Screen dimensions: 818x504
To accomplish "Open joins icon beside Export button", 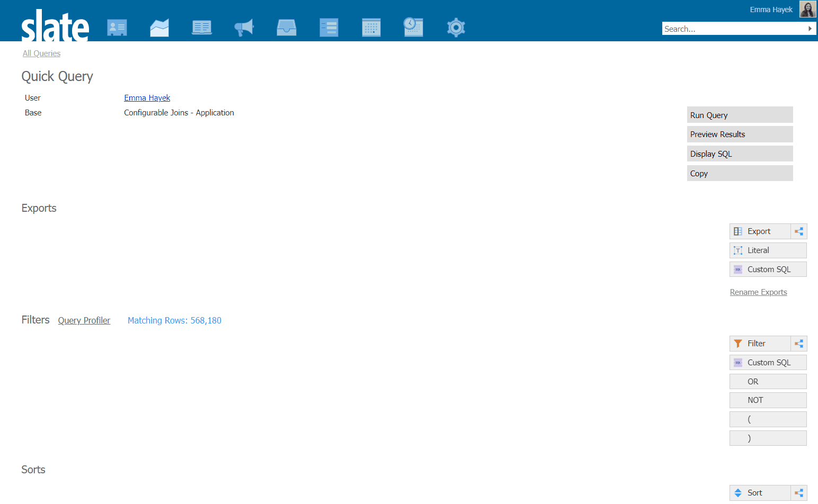I will coord(799,231).
